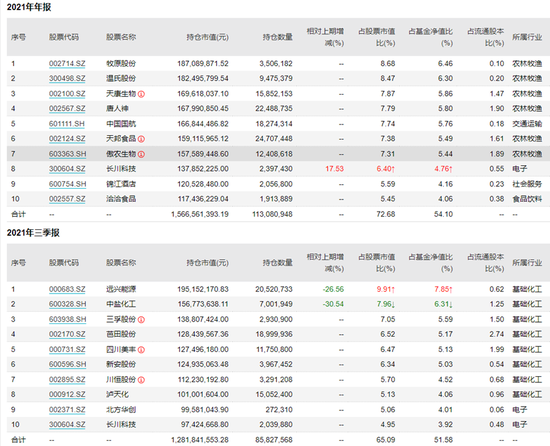Screen dimensions: 550x446
Task: Click red info icon next to 川恒股份
Action: [x=141, y=380]
